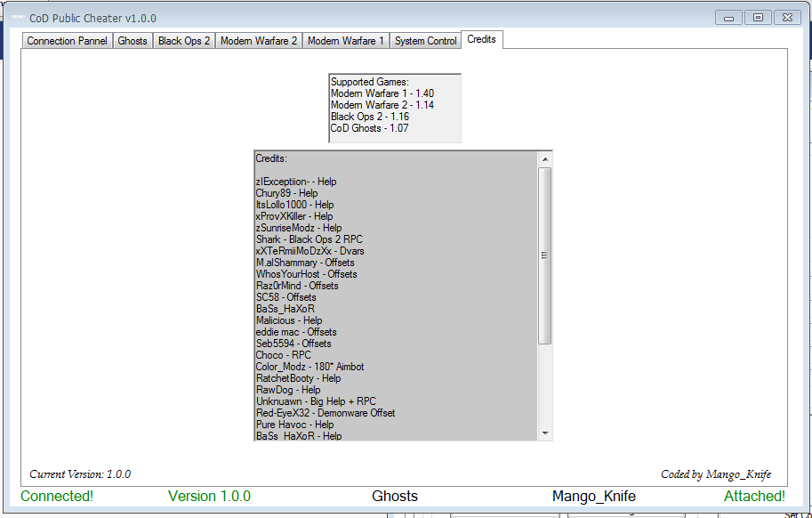
Task: Switch to the Ghosts tab
Action: (133, 41)
